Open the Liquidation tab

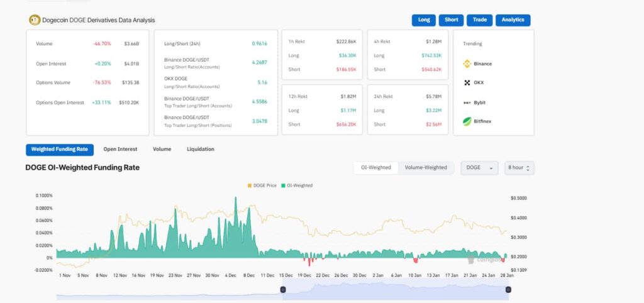(x=200, y=150)
